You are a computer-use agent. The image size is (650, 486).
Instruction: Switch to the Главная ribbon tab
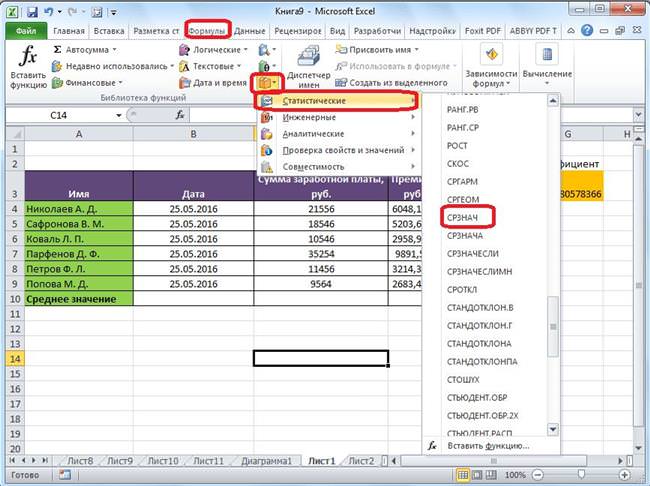69,31
